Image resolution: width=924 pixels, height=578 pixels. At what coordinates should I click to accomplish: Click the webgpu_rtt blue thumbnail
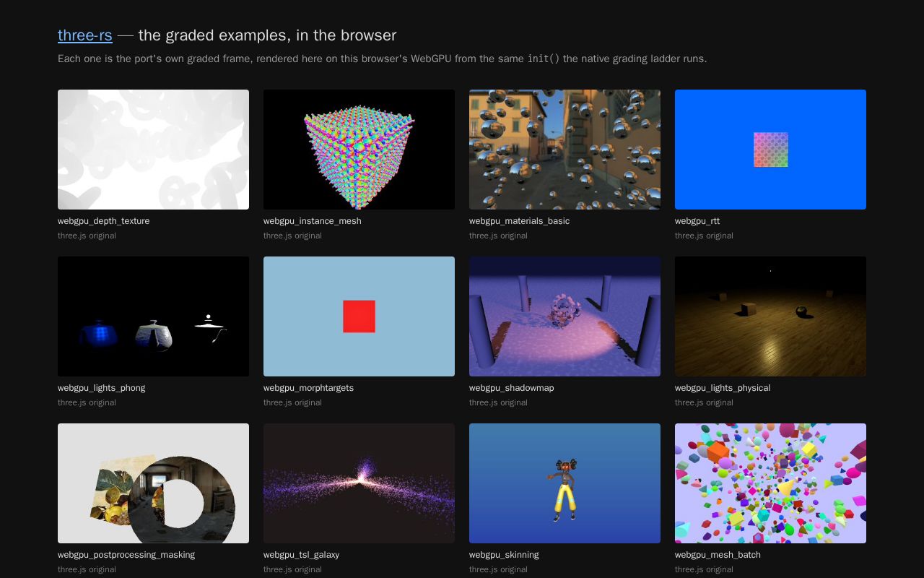(x=770, y=150)
